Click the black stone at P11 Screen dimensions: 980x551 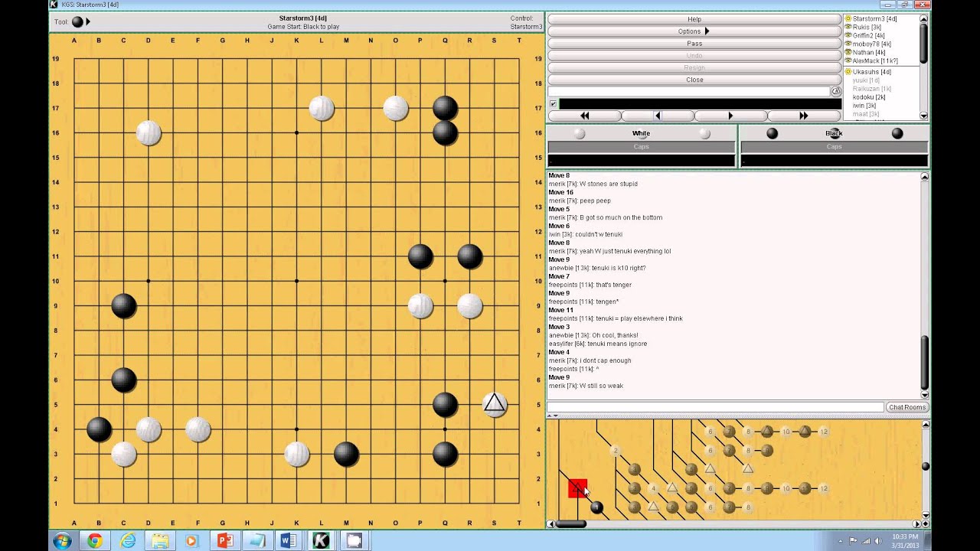420,256
